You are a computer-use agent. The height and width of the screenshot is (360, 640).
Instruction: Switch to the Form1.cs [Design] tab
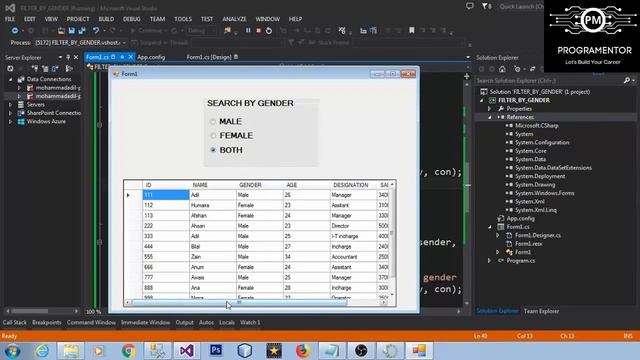[209, 58]
